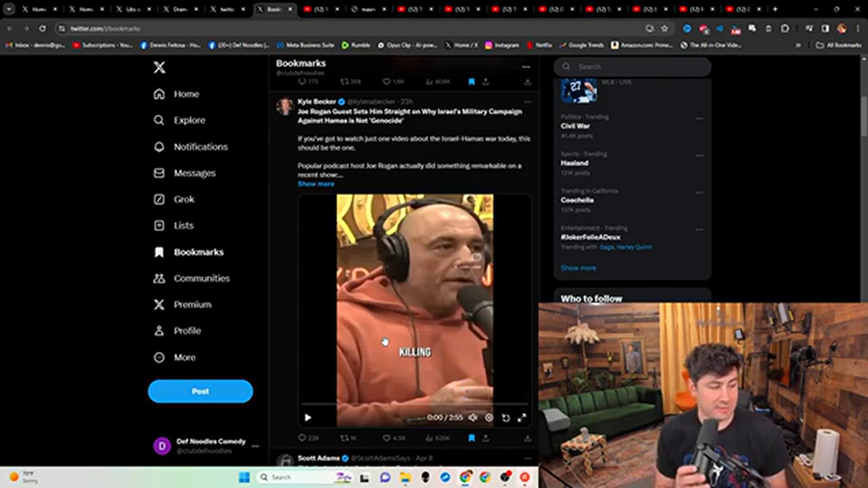The image size is (868, 488).
Task: Open the Civil War trending topic
Action: pyautogui.click(x=575, y=126)
